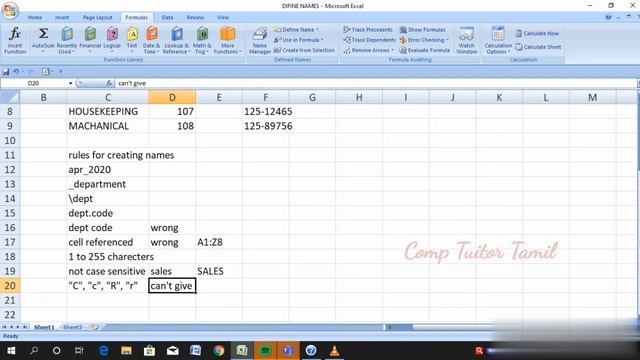Open Spotify from the taskbar
The image size is (640, 360).
[265, 351]
